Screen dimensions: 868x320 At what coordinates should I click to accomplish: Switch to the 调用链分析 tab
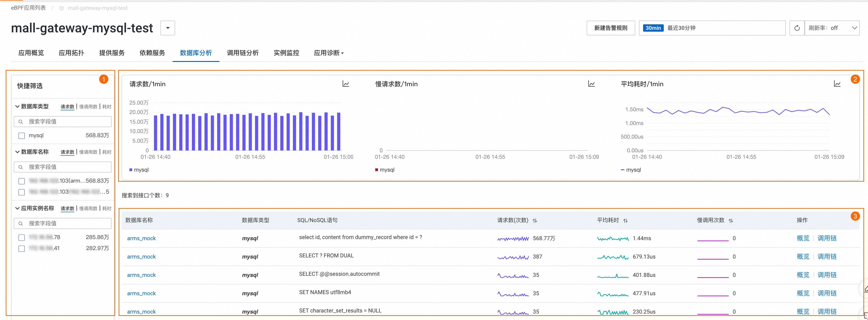click(x=243, y=53)
